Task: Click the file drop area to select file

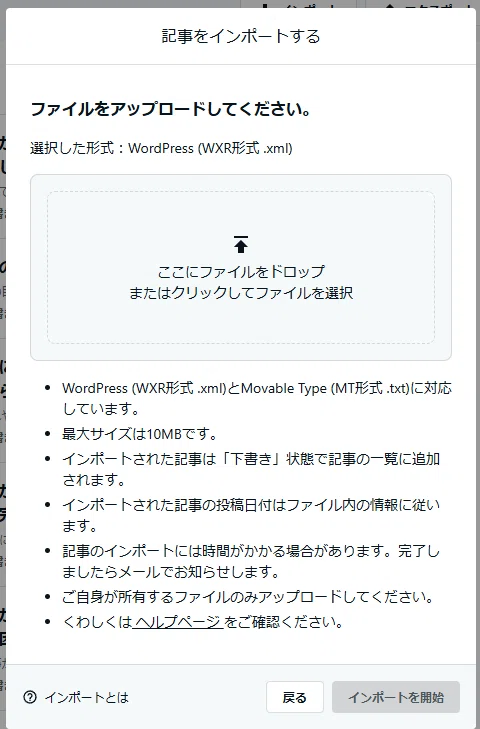Action: (x=241, y=267)
